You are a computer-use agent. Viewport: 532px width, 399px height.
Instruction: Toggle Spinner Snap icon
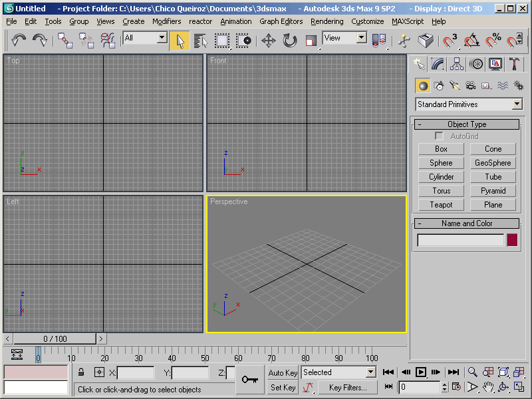pyautogui.click(x=514, y=41)
